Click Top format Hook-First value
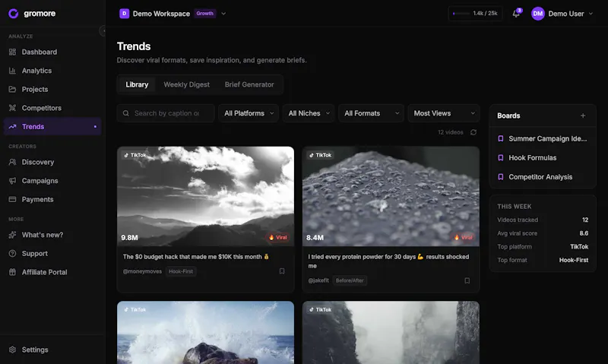Image resolution: width=608 pixels, height=364 pixels. coord(574,260)
